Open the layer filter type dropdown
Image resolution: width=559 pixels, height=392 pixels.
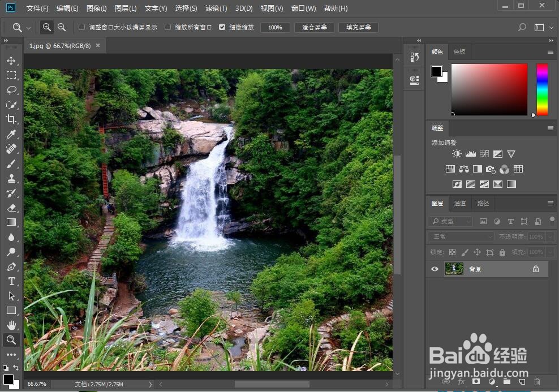tap(450, 222)
